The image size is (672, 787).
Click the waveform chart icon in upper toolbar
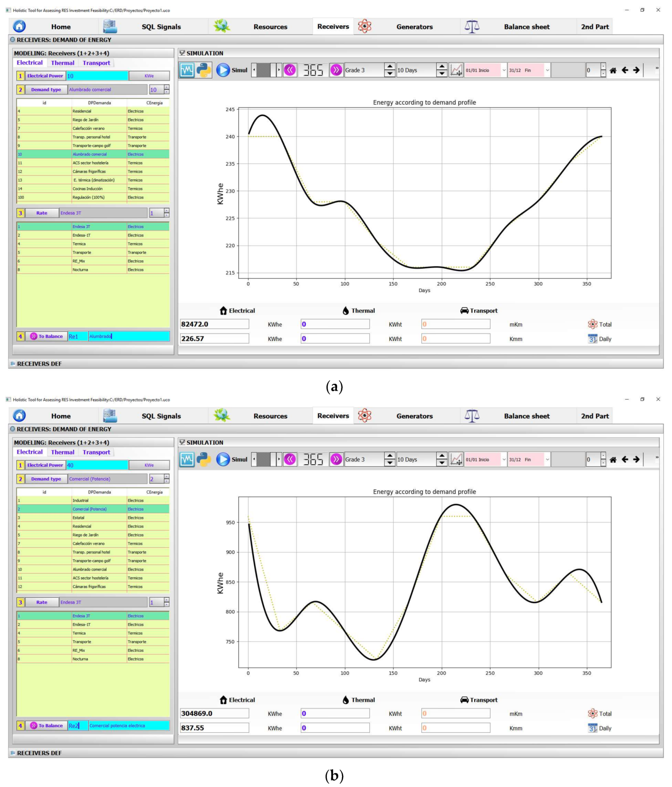187,70
